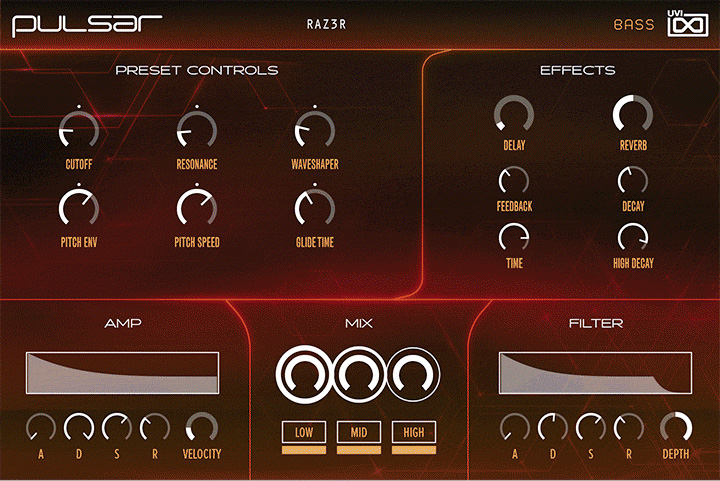Image resolution: width=720 pixels, height=481 pixels.
Task: Click the Cutoff knob
Action: tap(79, 130)
